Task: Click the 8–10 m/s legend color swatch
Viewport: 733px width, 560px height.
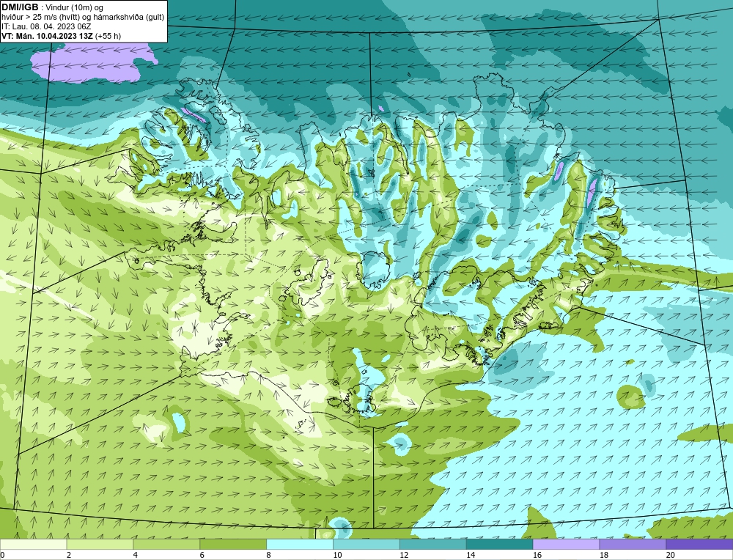Action: tap(300, 544)
